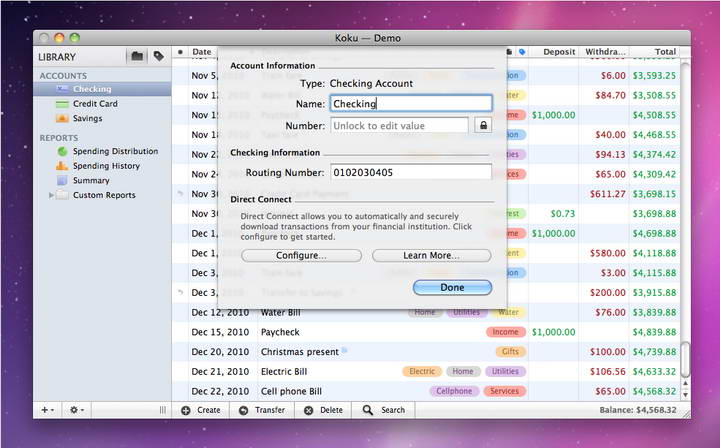Select the Dec 12 Water Bill transaction

(426, 314)
